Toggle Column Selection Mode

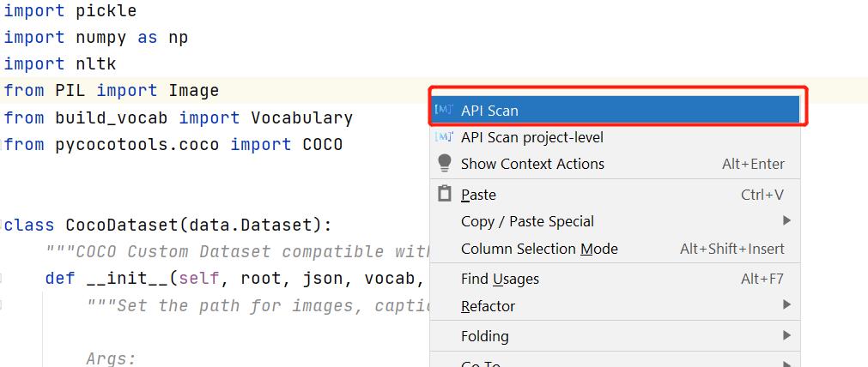[539, 249]
